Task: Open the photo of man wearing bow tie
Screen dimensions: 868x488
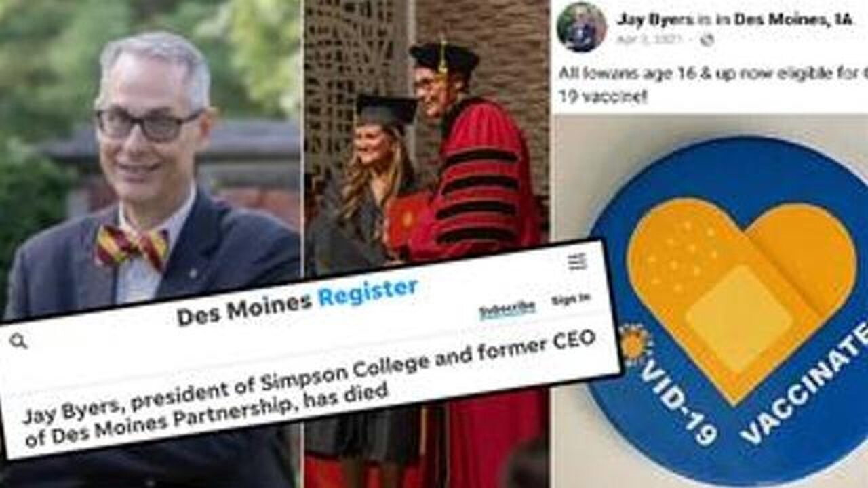Action: point(150,149)
